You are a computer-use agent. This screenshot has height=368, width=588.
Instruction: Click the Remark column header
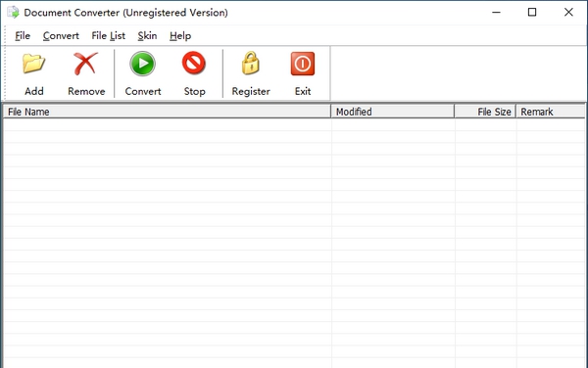(551, 112)
